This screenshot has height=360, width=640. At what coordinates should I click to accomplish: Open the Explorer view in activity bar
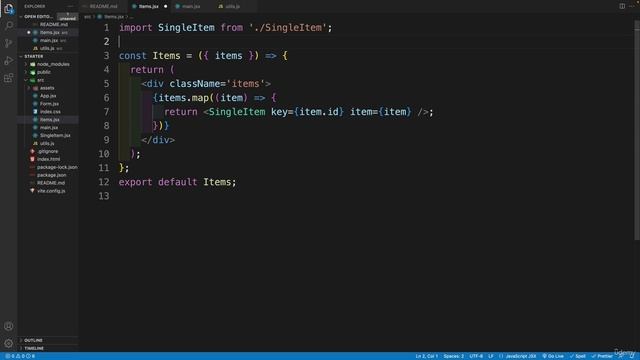pyautogui.click(x=9, y=8)
